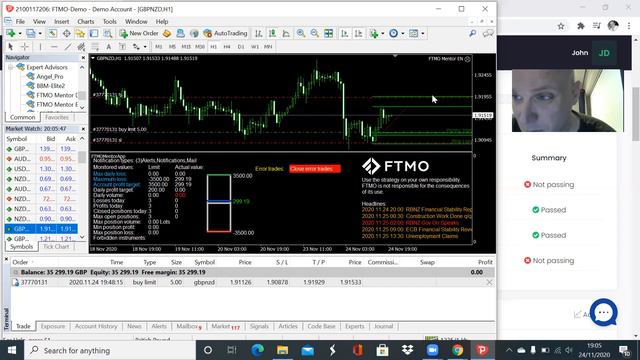Image resolution: width=640 pixels, height=360 pixels.
Task: Open the Tools menu
Action: point(109,22)
